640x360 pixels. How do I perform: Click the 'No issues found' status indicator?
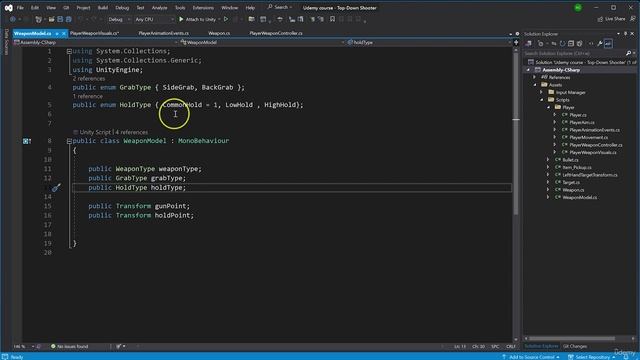pos(69,347)
